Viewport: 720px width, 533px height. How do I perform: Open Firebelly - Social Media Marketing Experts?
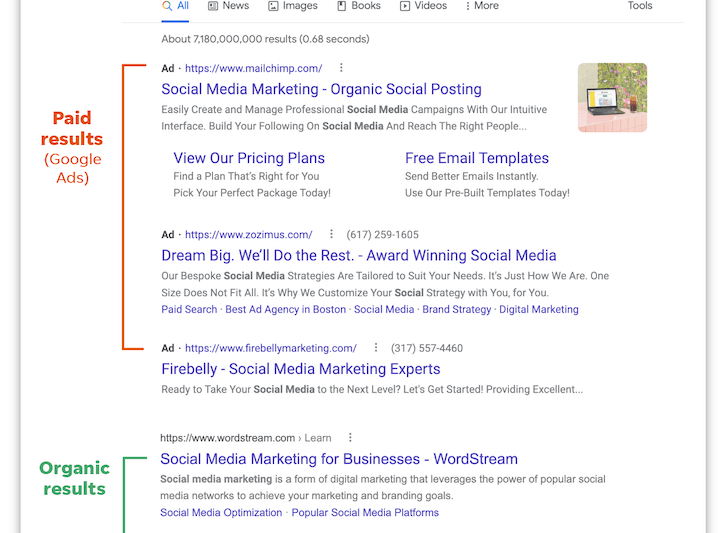[x=301, y=369]
